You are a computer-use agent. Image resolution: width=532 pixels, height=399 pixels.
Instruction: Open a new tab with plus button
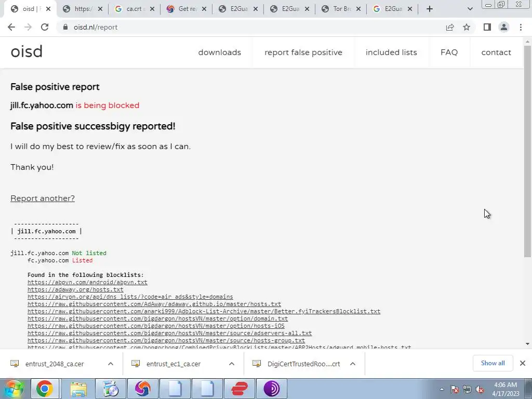click(x=430, y=9)
